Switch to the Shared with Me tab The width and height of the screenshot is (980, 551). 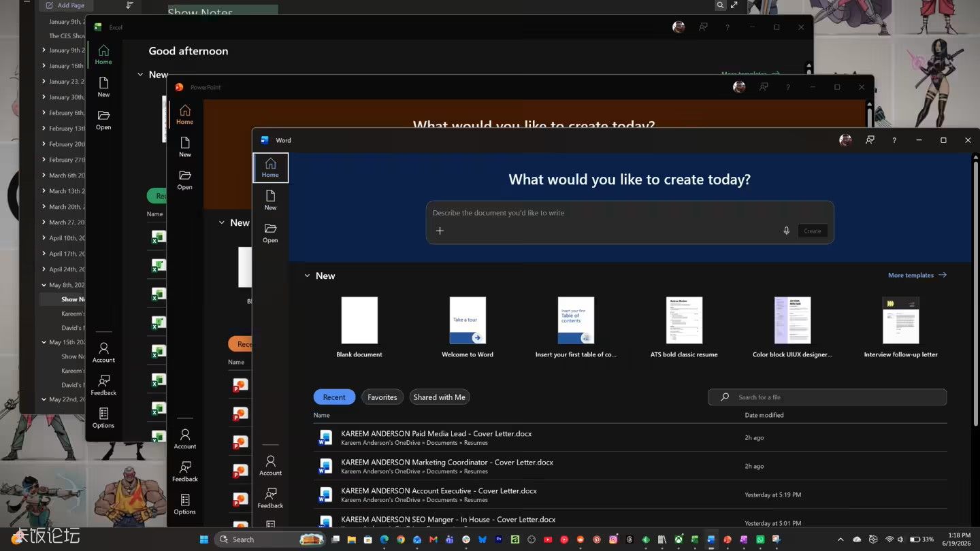440,397
